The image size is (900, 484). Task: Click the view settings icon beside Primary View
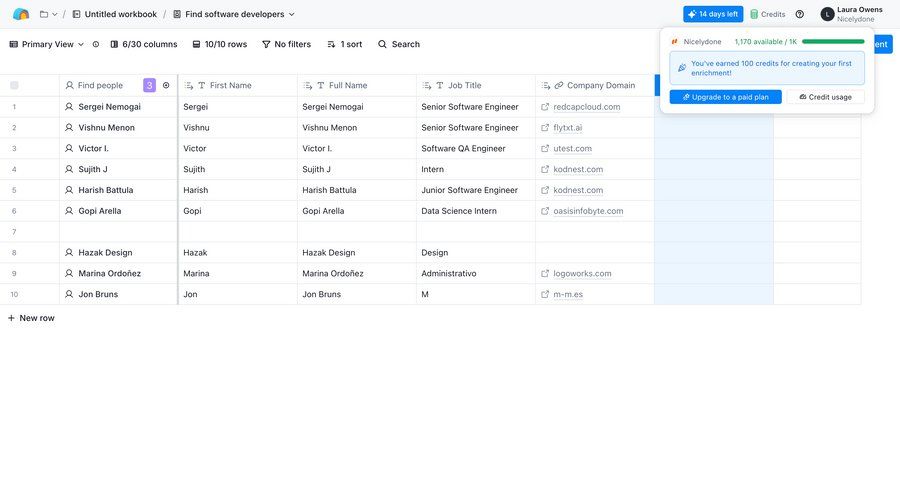coord(96,44)
